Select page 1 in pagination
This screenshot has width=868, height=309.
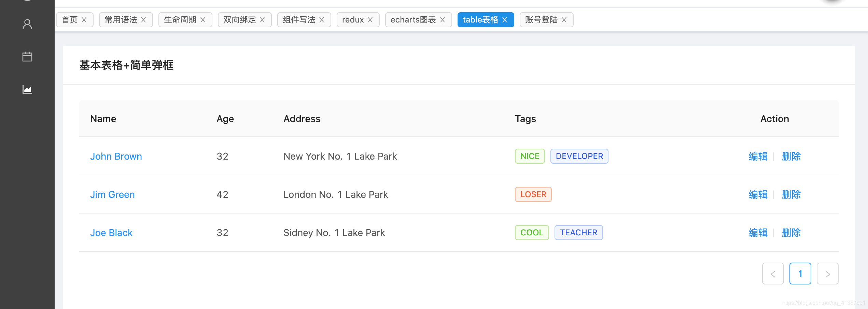point(800,273)
